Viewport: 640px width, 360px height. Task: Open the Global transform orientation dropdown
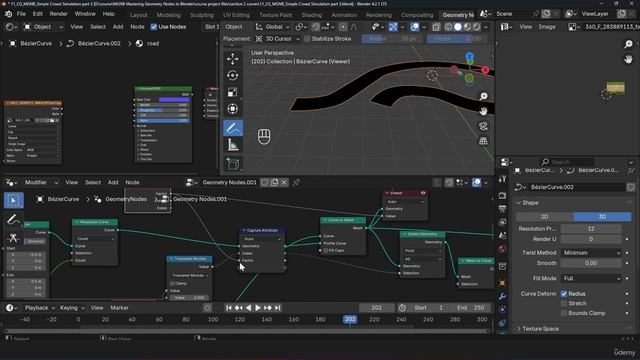[x=273, y=27]
